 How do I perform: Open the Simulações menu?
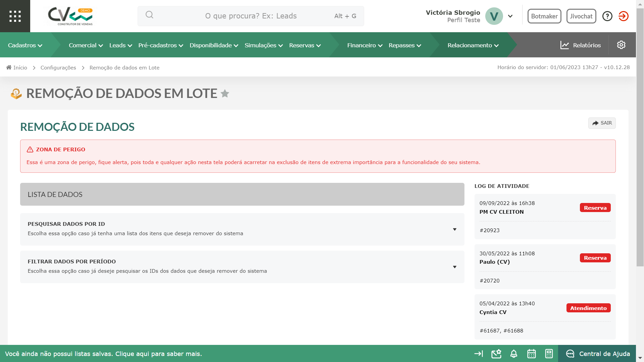(x=264, y=45)
